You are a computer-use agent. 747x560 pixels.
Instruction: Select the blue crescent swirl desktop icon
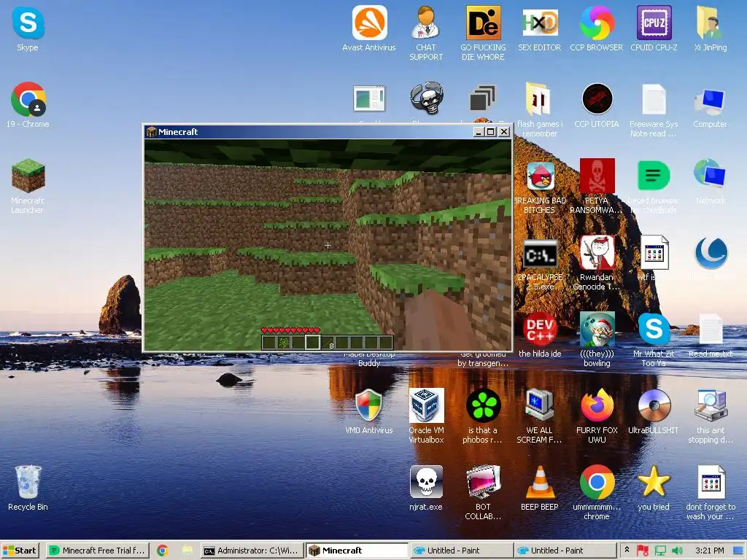[711, 253]
